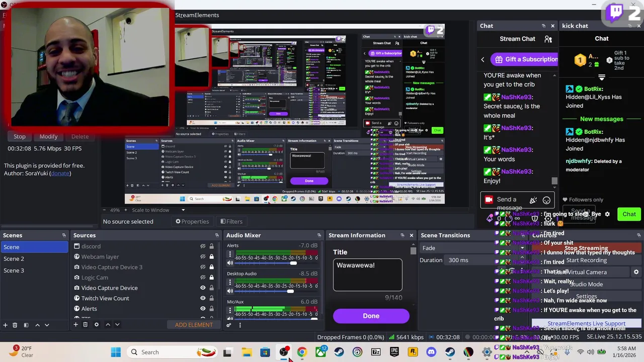
Task: Move scene up using Scenes panel arrow
Action: tap(37, 325)
